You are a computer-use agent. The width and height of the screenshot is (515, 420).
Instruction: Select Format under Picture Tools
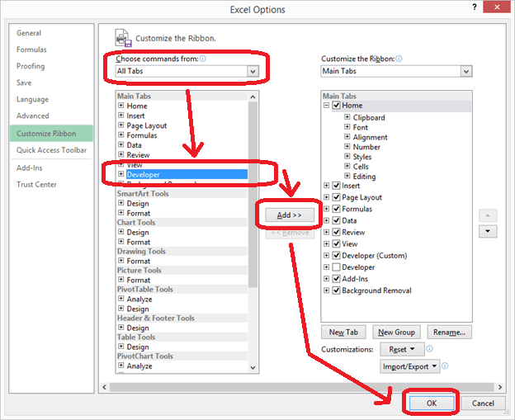(139, 280)
